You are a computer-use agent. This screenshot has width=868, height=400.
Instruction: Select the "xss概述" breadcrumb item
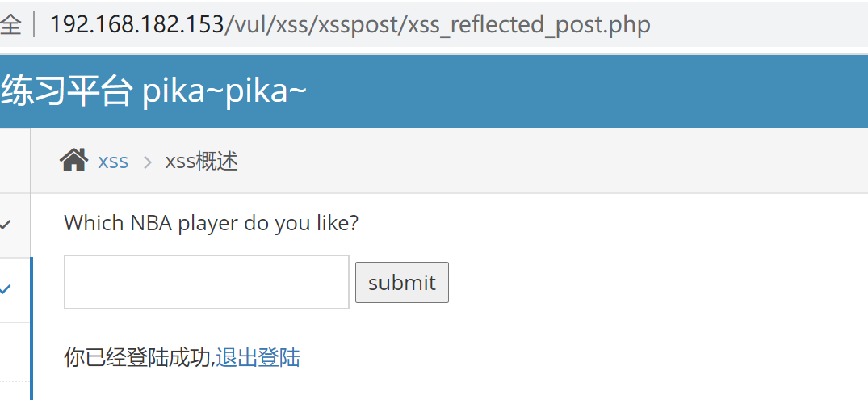pos(201,161)
